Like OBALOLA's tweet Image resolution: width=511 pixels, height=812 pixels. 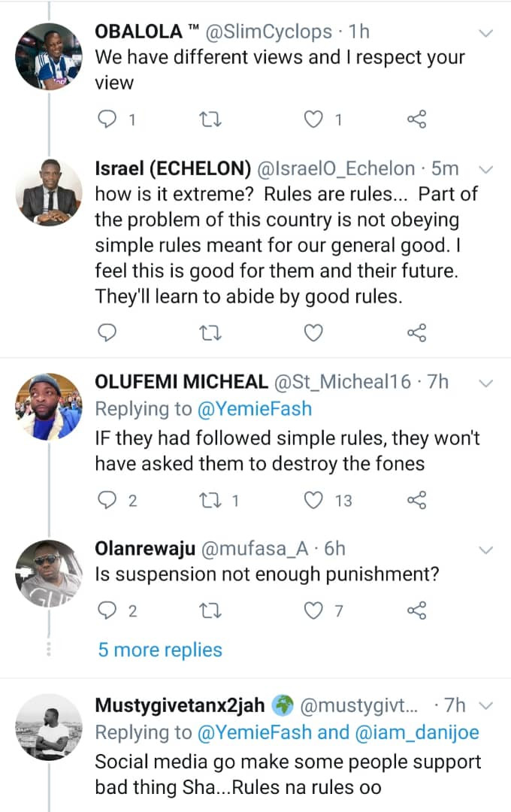pyautogui.click(x=316, y=119)
